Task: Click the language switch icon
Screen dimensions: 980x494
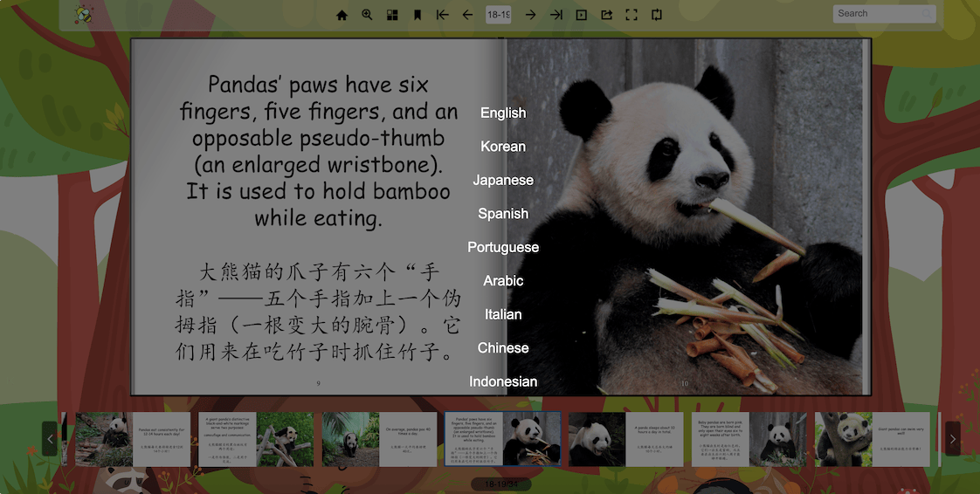Action: pyautogui.click(x=657, y=15)
